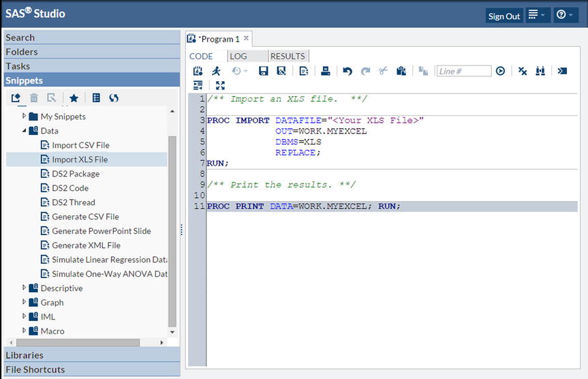Viewport: 588px width, 379px height.
Task: Close the Program 1 tab
Action: point(246,38)
